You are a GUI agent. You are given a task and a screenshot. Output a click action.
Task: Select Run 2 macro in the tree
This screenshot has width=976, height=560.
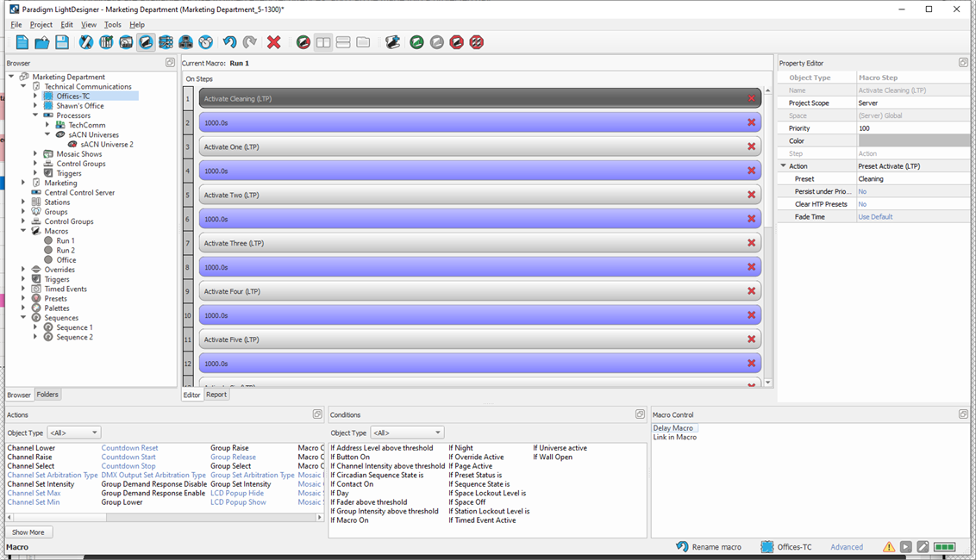pyautogui.click(x=66, y=250)
